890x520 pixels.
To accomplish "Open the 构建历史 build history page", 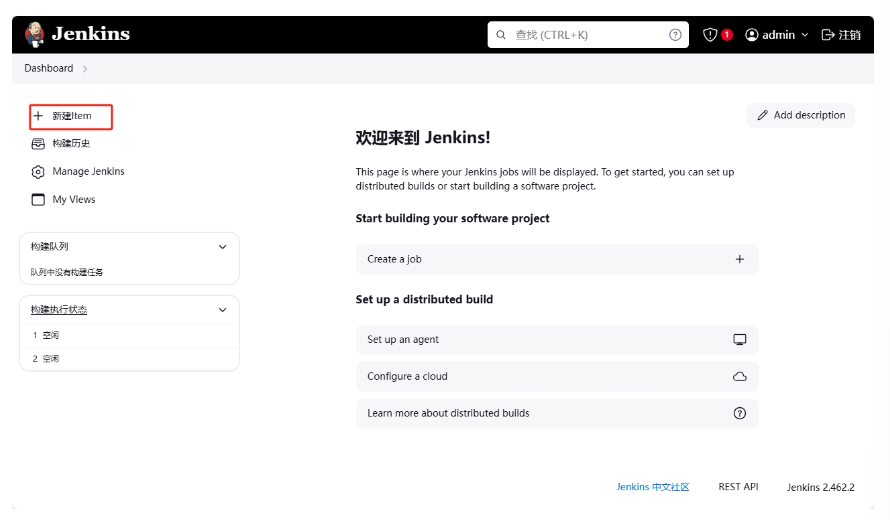I will point(71,143).
